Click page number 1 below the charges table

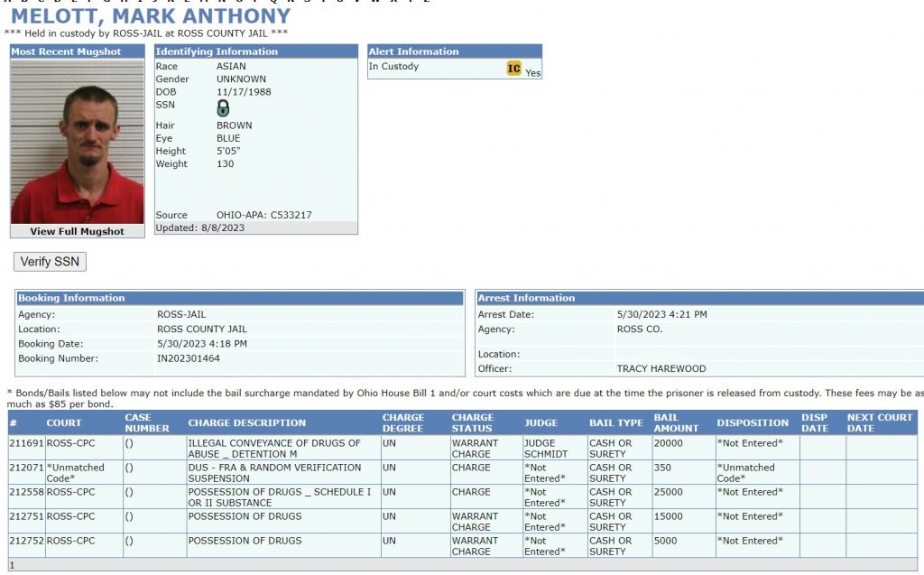(12, 565)
